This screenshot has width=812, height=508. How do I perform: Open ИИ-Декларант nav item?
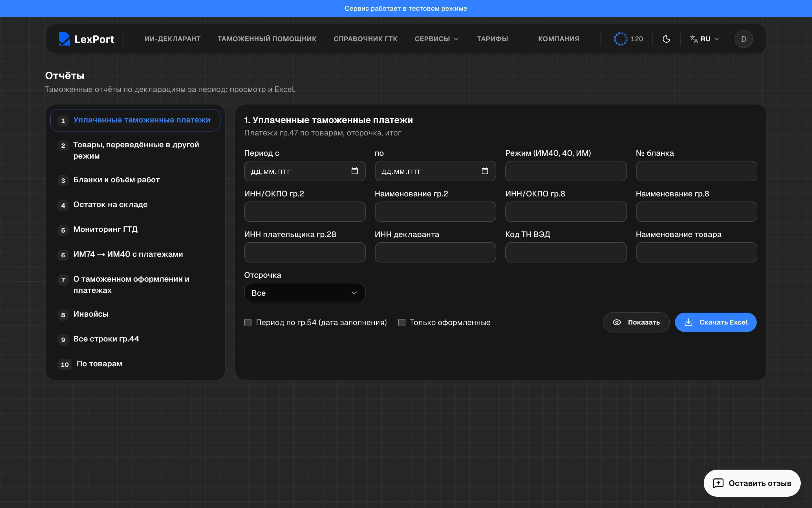click(x=172, y=39)
